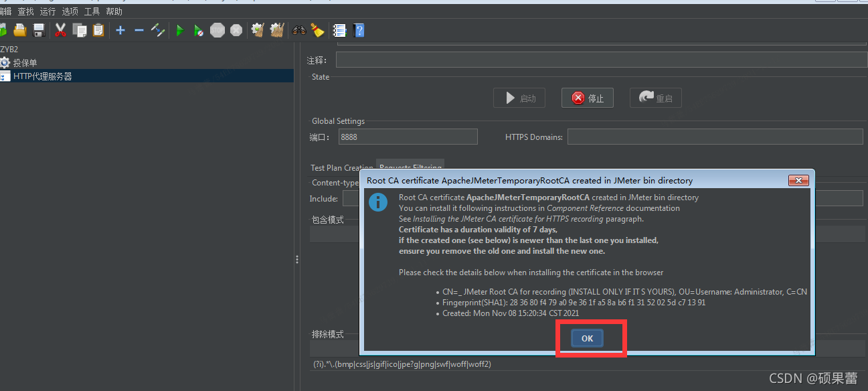Start the test with green play icon

click(180, 30)
